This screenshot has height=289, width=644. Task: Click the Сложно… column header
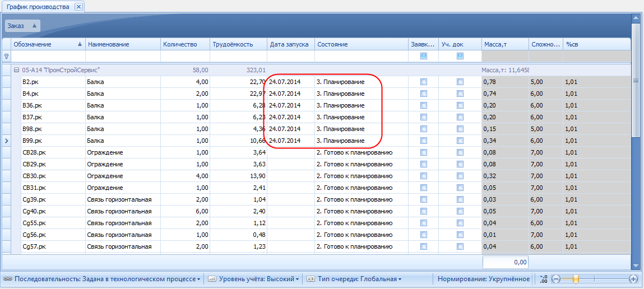[x=545, y=44]
